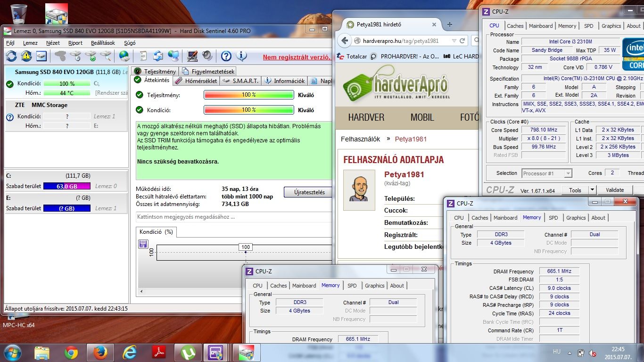Open Adobe Reader from the taskbar

[158, 353]
